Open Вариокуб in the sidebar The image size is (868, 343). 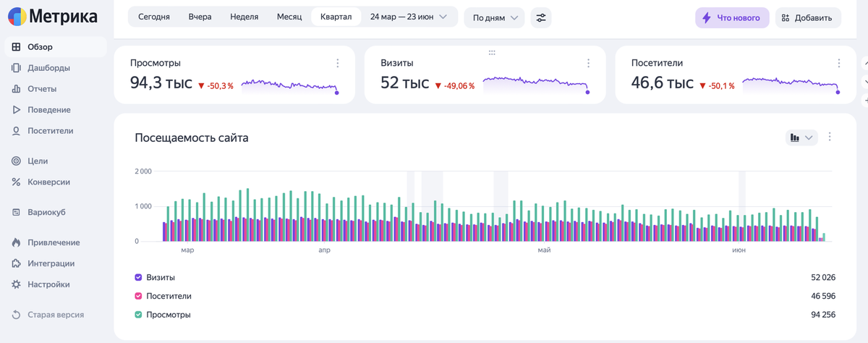46,212
